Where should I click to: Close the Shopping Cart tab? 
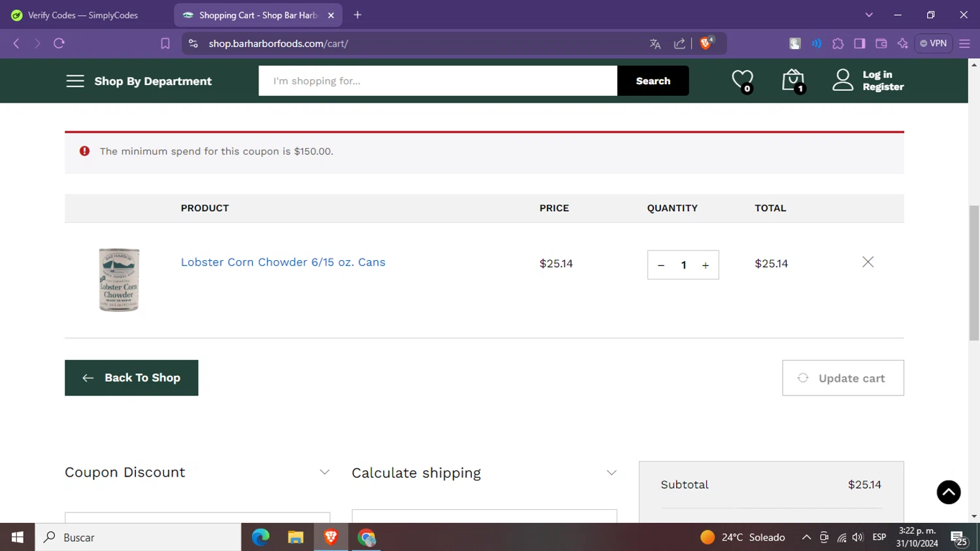point(331,15)
